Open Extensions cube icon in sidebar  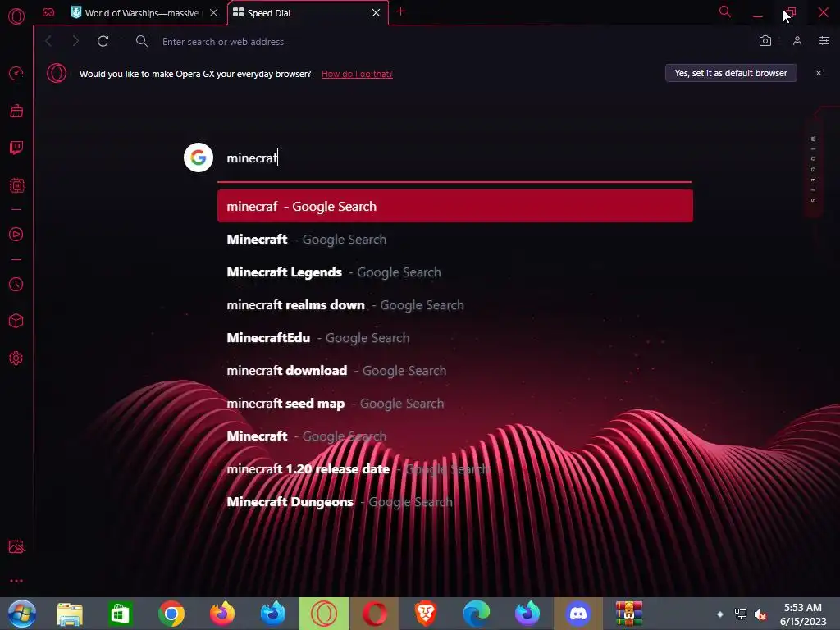coord(16,321)
